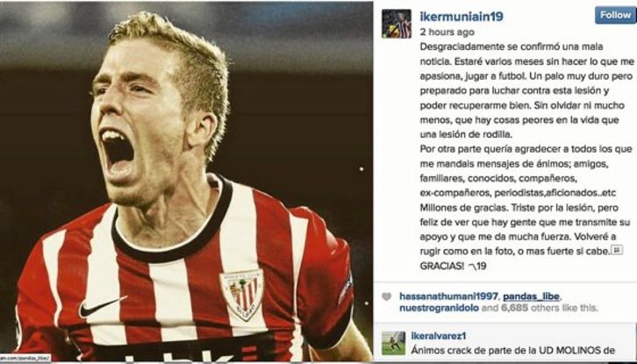Open ikermuniain19's profile picture thumbnail

click(x=396, y=24)
